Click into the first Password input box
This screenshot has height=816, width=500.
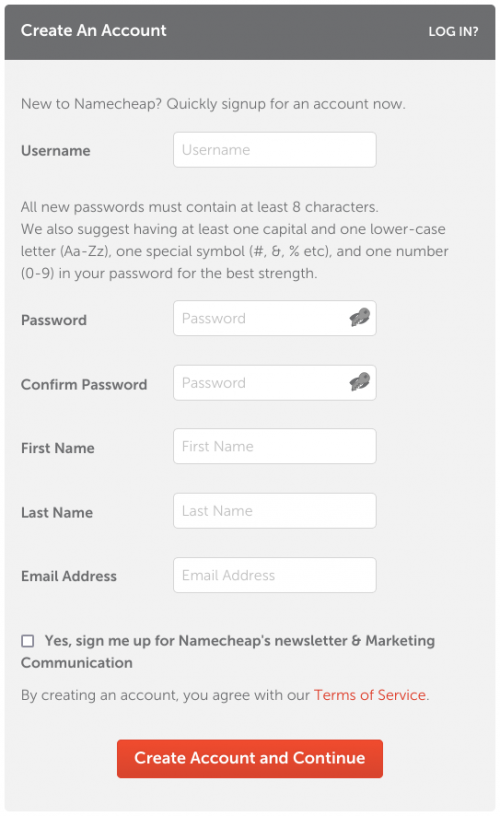275,318
